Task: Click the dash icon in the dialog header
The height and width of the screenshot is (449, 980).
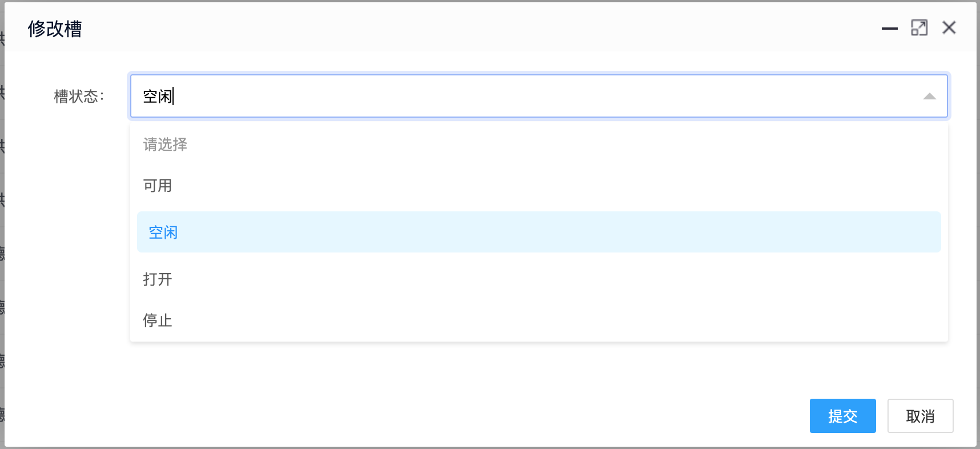Action: [890, 28]
